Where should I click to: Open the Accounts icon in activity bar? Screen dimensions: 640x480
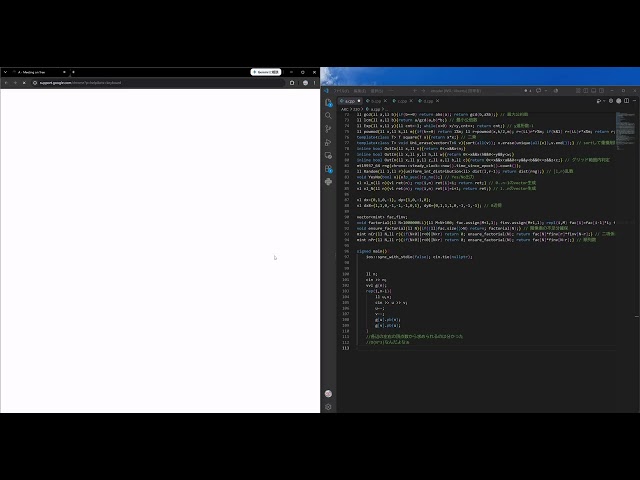click(x=328, y=393)
